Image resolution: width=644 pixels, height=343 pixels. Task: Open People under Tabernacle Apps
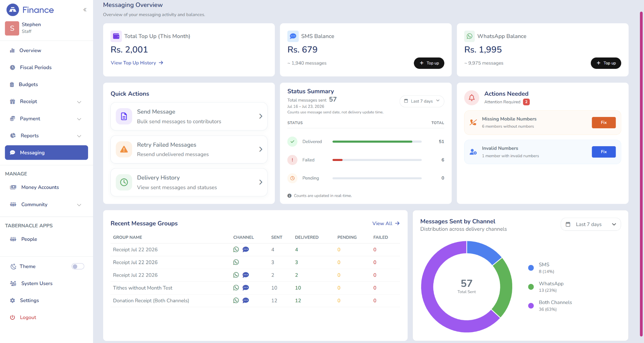click(47, 239)
